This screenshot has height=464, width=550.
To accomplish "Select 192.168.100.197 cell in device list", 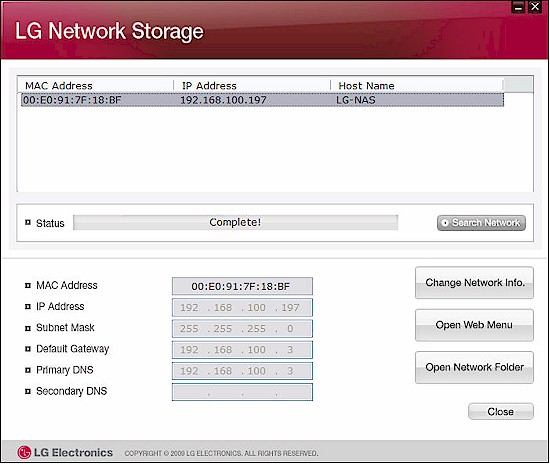I will pyautogui.click(x=223, y=100).
